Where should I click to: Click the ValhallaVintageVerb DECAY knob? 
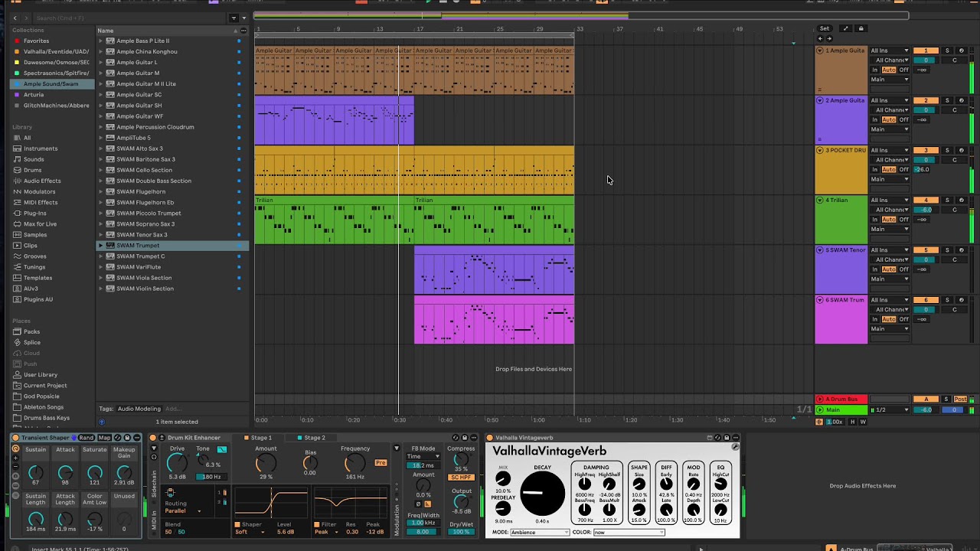pos(542,494)
